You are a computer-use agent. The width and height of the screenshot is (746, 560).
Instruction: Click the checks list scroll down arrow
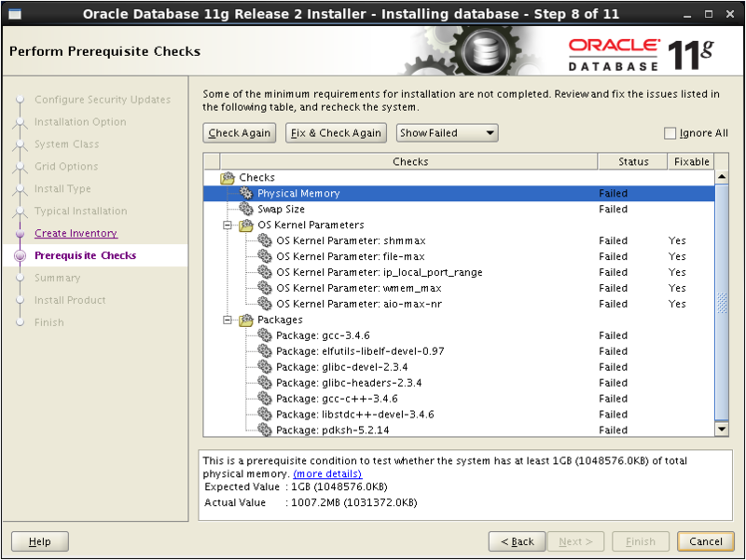722,430
